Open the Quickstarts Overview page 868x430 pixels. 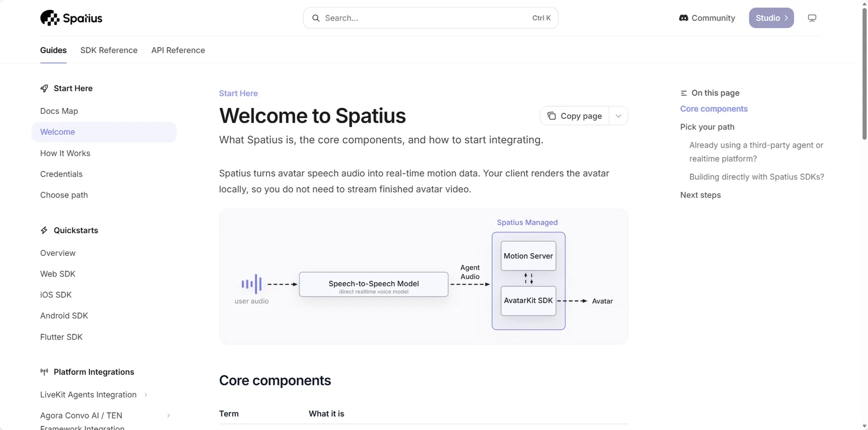pyautogui.click(x=58, y=253)
